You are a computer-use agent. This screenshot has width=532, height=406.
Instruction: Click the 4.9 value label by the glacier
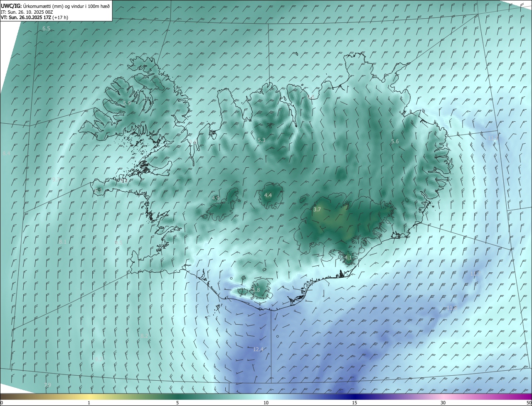(215, 198)
